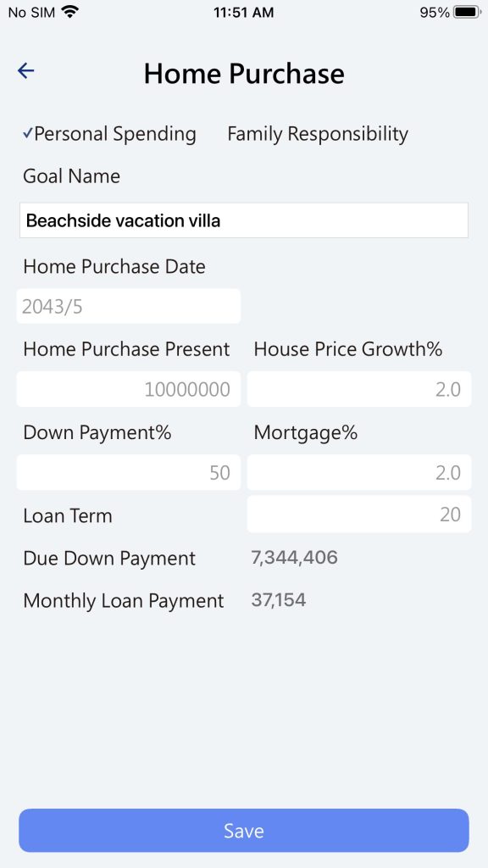Screen dimensions: 488x868
Task: Select the Family Responsibility option
Action: [x=318, y=134]
